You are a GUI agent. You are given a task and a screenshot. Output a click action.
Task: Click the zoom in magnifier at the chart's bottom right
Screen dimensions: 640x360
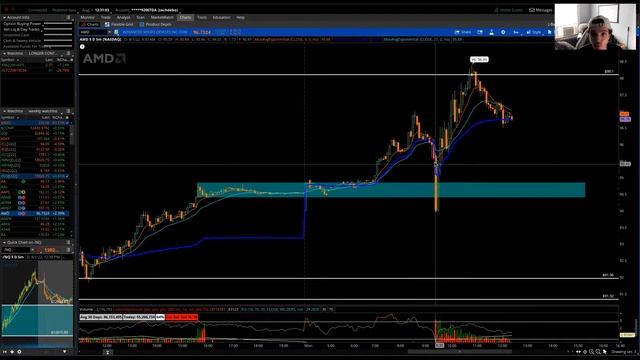pyautogui.click(x=591, y=351)
